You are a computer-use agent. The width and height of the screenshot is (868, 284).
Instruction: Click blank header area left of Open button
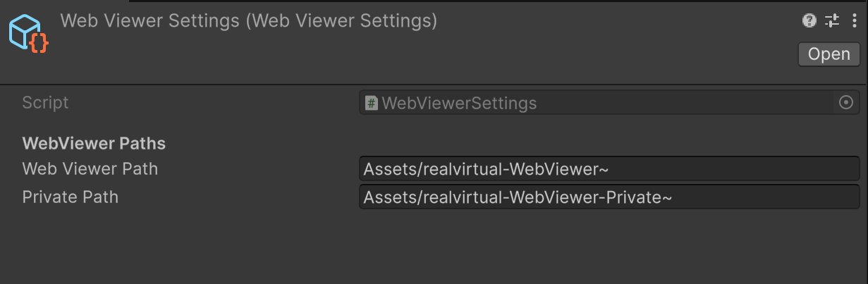click(564, 55)
